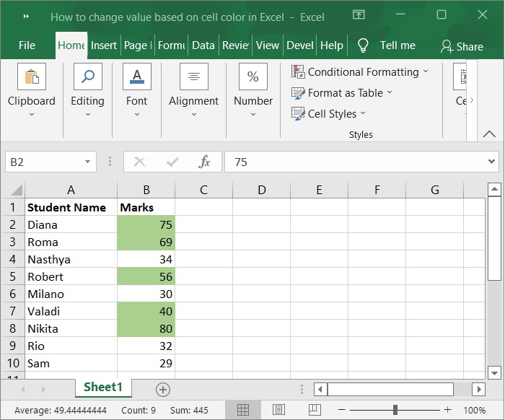Click the Share button
Screen dimensions: 505x420
click(x=462, y=46)
